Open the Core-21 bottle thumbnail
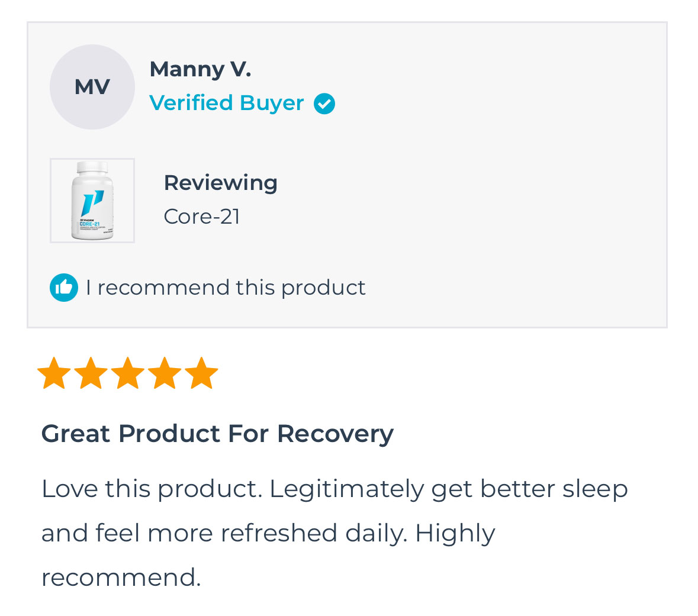The height and width of the screenshot is (616, 698). tap(92, 201)
